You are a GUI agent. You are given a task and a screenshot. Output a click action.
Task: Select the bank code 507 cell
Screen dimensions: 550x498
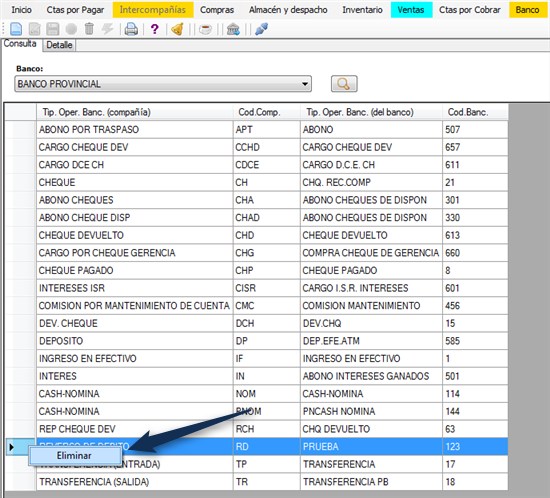click(475, 130)
